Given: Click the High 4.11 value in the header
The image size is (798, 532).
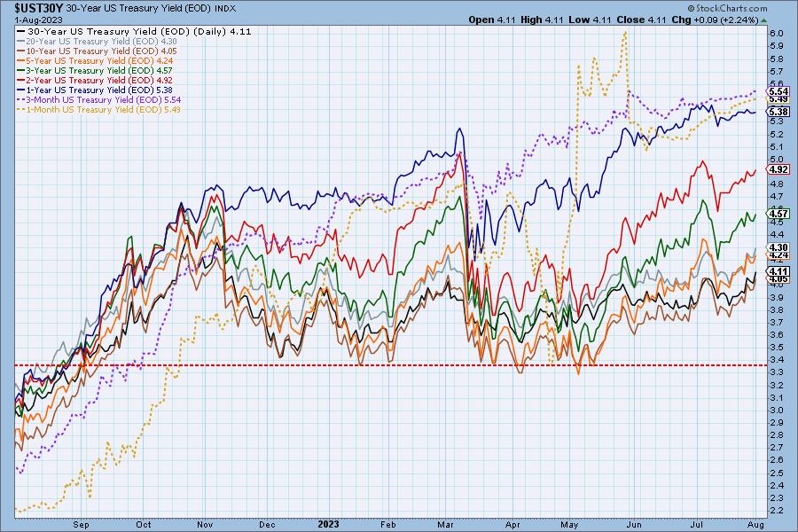Looking at the screenshot, I should 542,20.
